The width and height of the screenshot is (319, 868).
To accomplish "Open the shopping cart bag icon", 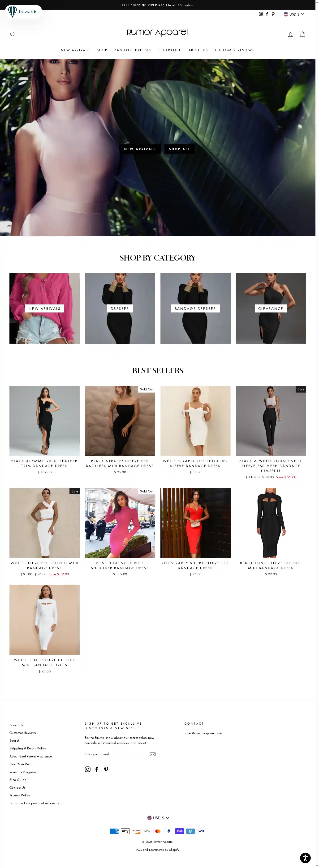I will click(303, 34).
